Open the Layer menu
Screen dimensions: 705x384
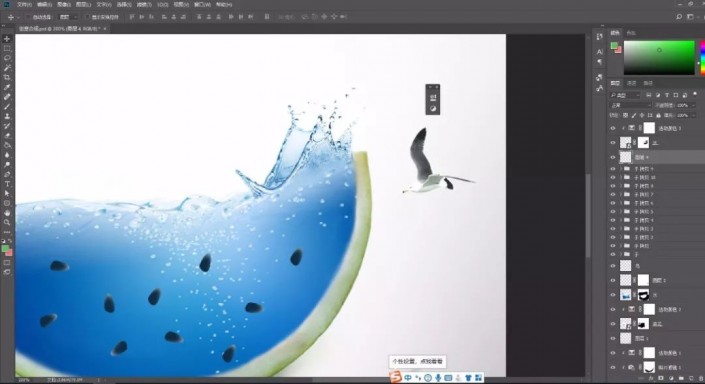[84, 4]
